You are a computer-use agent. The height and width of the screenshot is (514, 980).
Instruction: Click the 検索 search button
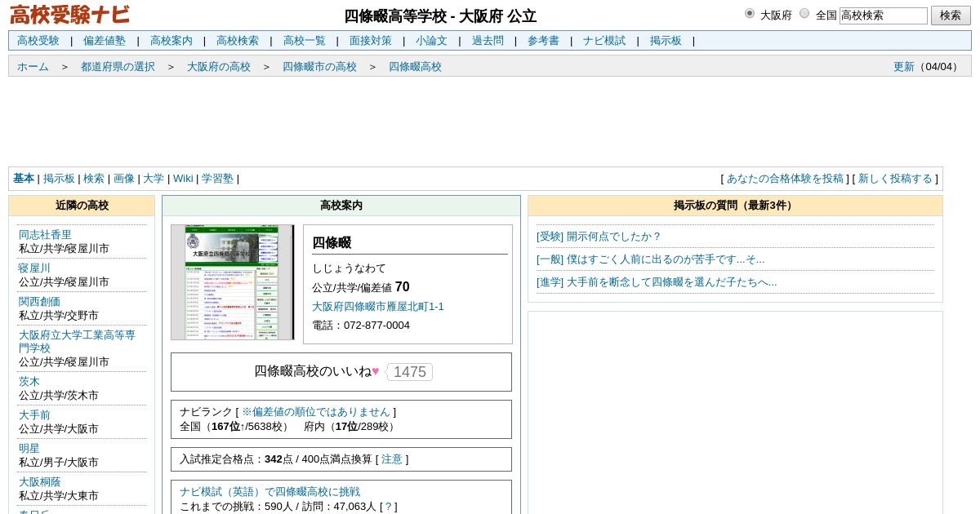951,16
